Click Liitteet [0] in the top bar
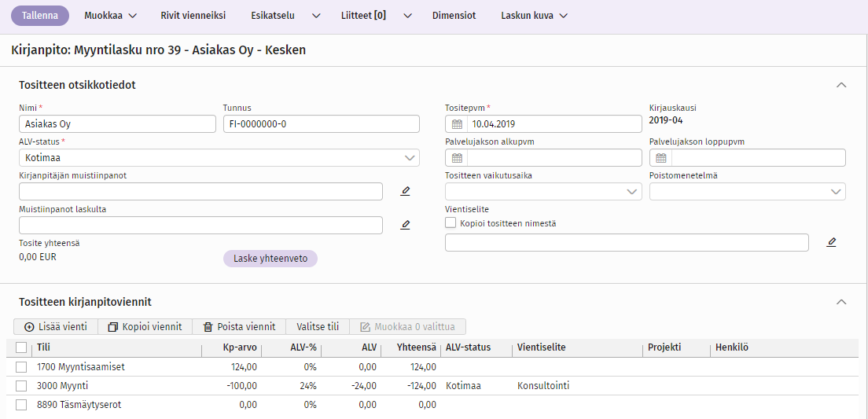The image size is (868, 419). point(363,16)
